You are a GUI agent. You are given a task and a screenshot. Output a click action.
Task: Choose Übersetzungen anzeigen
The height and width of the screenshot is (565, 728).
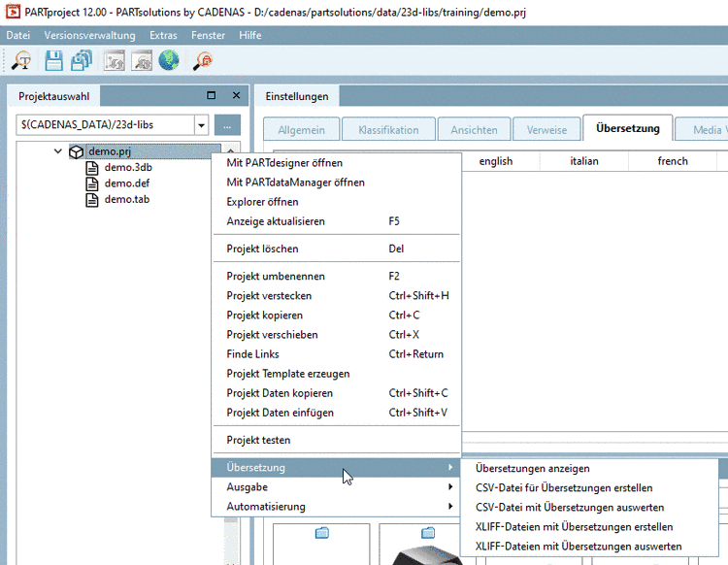click(589, 469)
